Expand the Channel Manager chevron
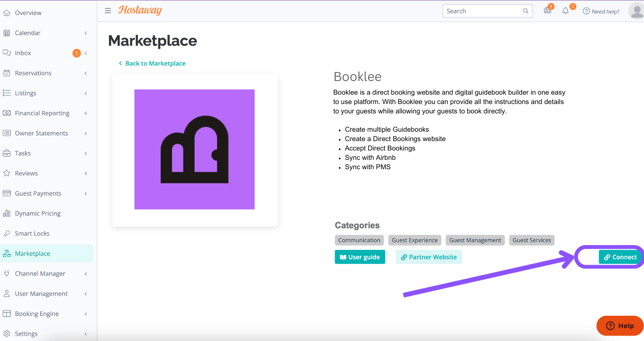644x341 pixels. pos(86,273)
